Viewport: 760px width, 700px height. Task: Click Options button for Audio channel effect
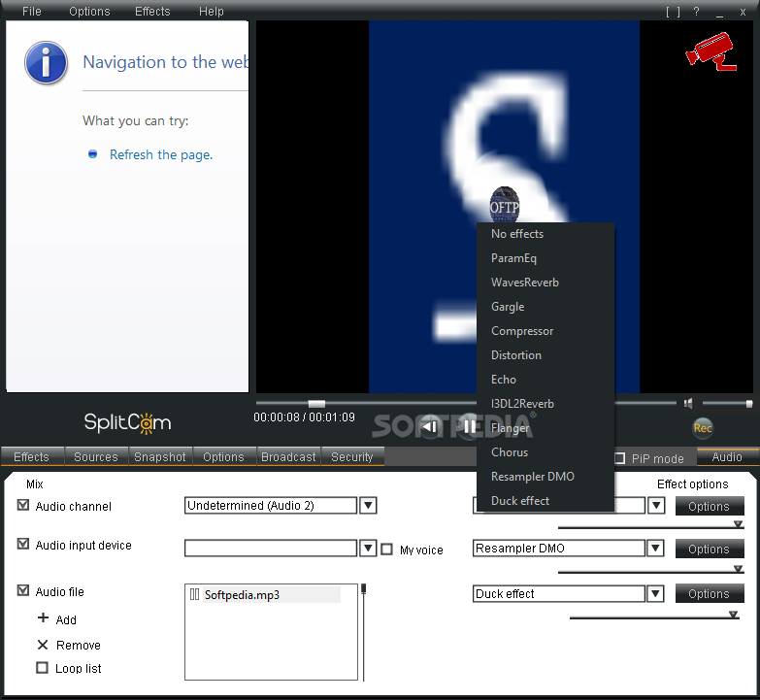point(710,506)
